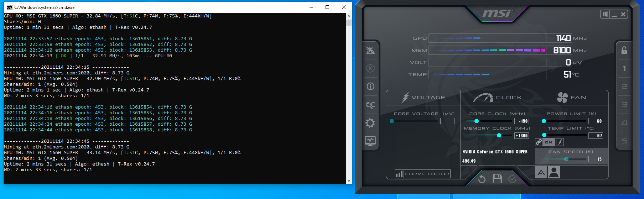Click the Core Clock -150 value field
The image size is (644, 199).
[x=521, y=121]
